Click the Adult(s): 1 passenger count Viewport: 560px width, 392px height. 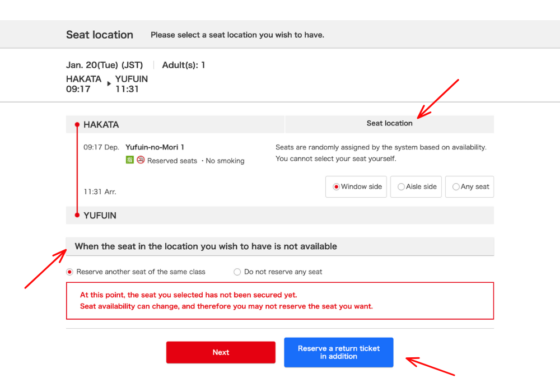(x=184, y=65)
